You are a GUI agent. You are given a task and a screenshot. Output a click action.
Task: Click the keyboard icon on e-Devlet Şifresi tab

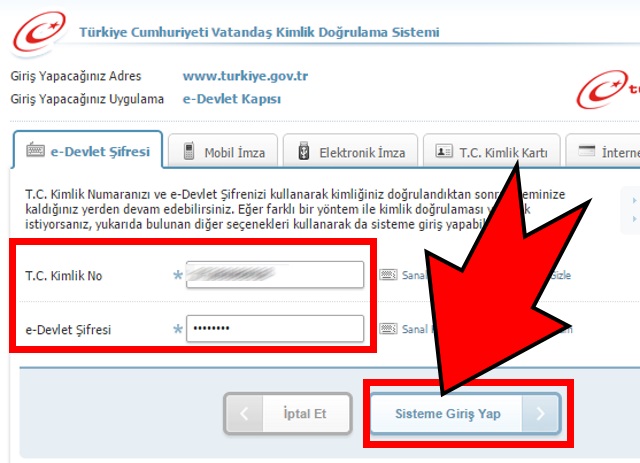pyautogui.click(x=36, y=150)
